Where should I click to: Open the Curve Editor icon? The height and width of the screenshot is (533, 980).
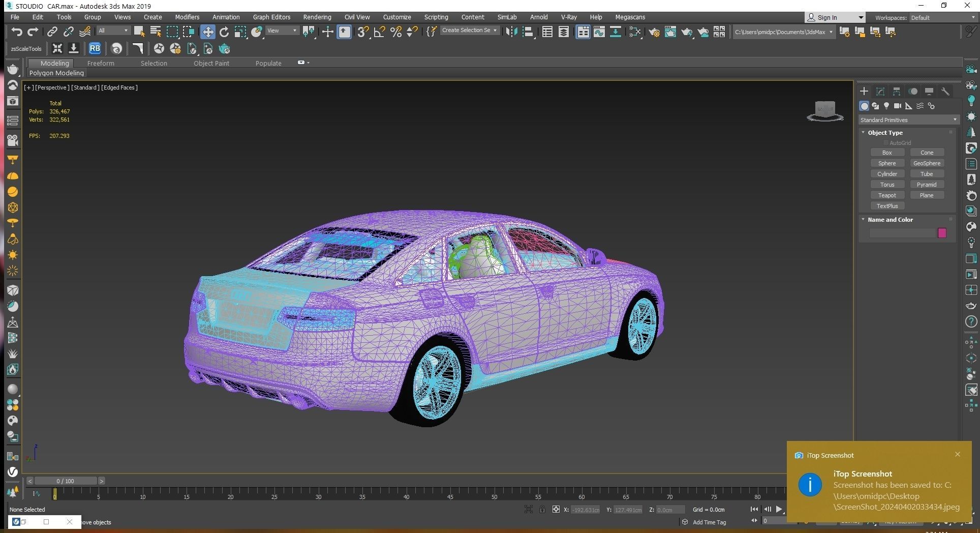click(599, 32)
